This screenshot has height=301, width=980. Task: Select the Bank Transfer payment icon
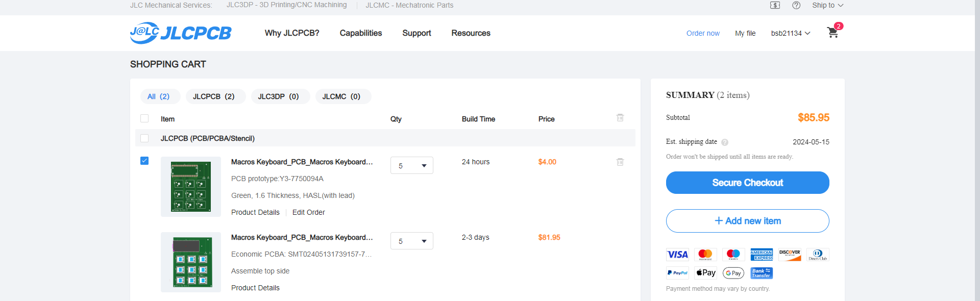(x=762, y=273)
